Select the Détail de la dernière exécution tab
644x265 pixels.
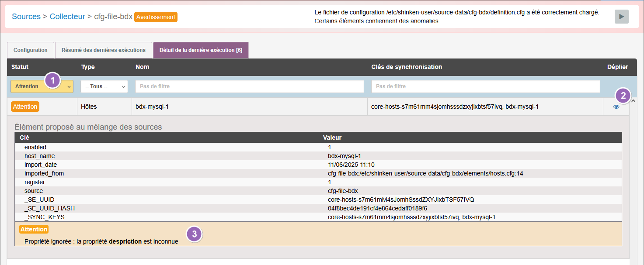(x=201, y=50)
